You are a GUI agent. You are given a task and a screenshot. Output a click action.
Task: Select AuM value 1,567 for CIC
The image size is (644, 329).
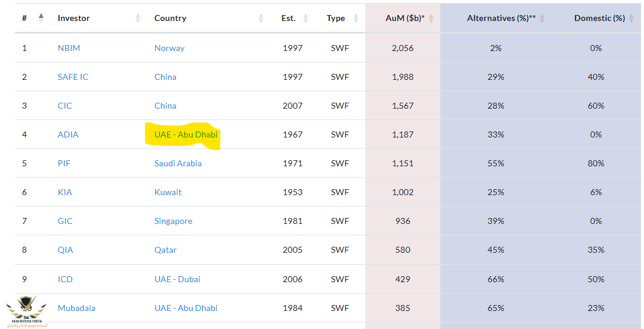[x=402, y=106]
